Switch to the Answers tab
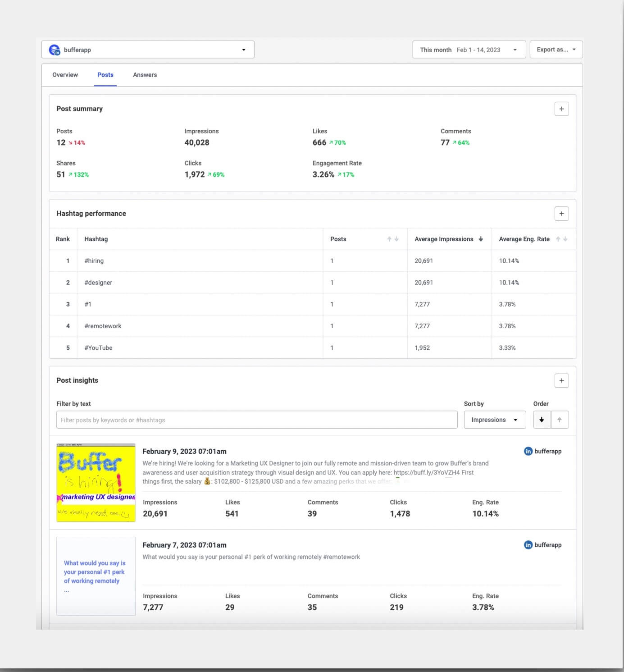Viewport: 624px width, 672px height. pyautogui.click(x=145, y=75)
